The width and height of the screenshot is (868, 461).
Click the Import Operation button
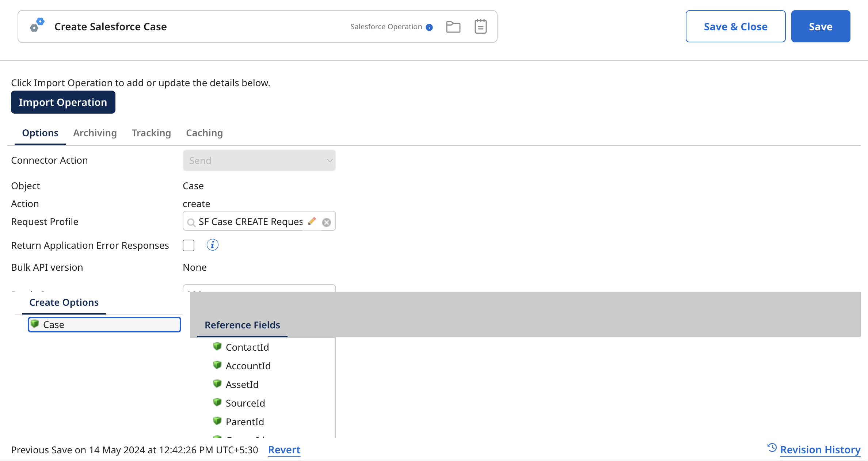[63, 102]
